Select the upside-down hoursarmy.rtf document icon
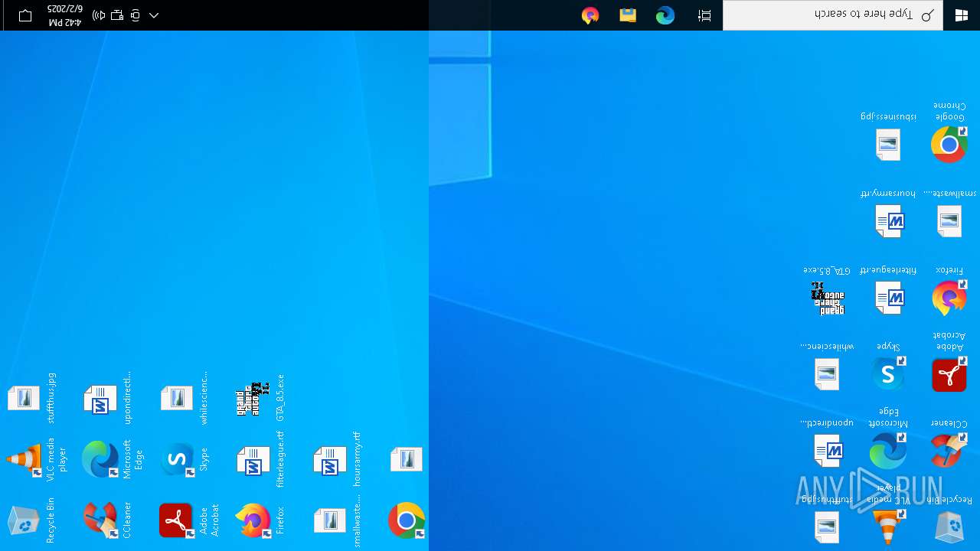This screenshot has height=551, width=980. [890, 221]
